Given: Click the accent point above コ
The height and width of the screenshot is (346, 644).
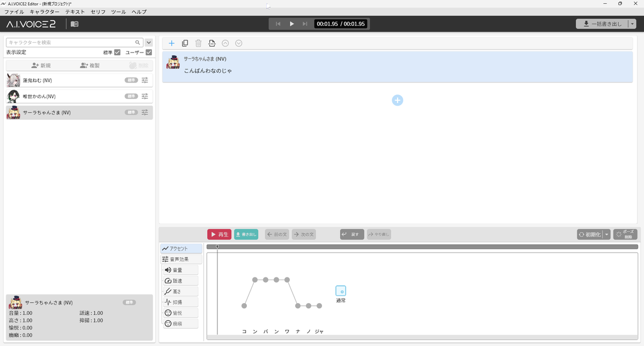Looking at the screenshot, I should pyautogui.click(x=244, y=306).
